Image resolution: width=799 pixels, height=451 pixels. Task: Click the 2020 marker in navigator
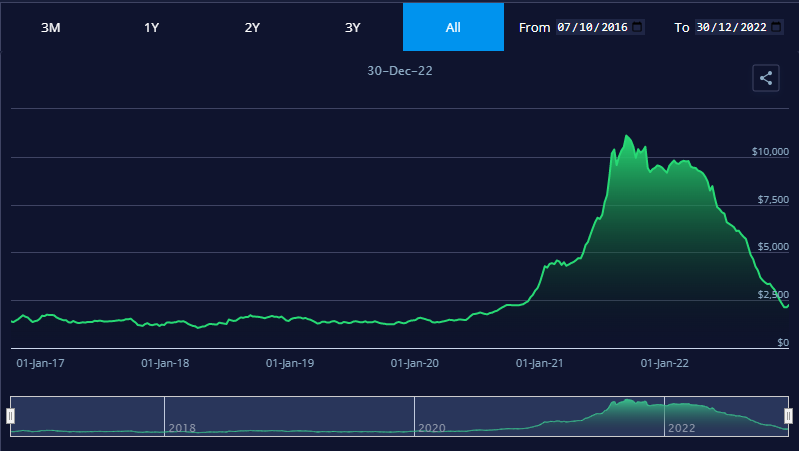pyautogui.click(x=432, y=428)
